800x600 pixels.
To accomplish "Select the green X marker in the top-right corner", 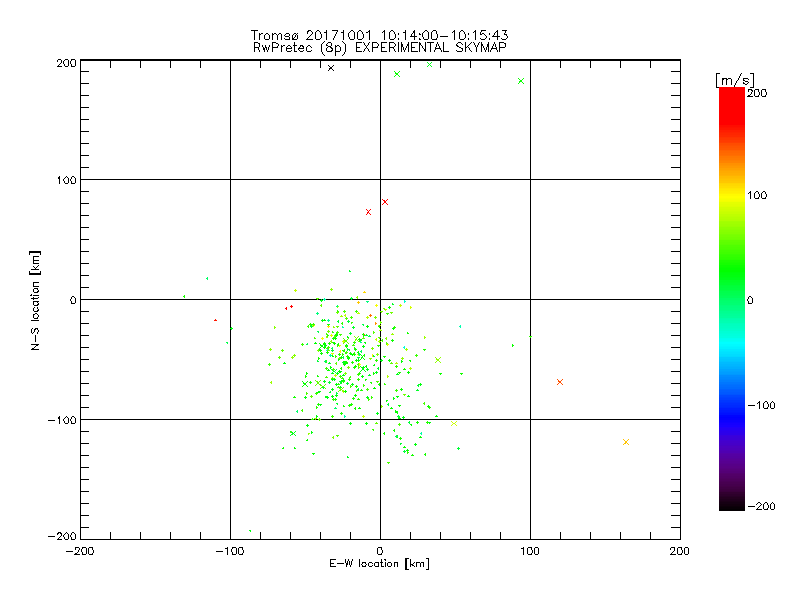I will 521,81.
